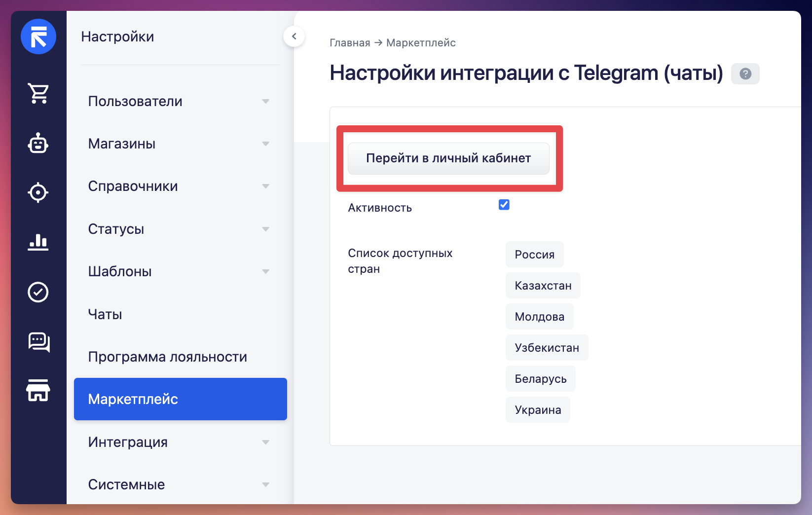Open the Чаты settings item
This screenshot has height=515, width=812.
click(x=181, y=314)
